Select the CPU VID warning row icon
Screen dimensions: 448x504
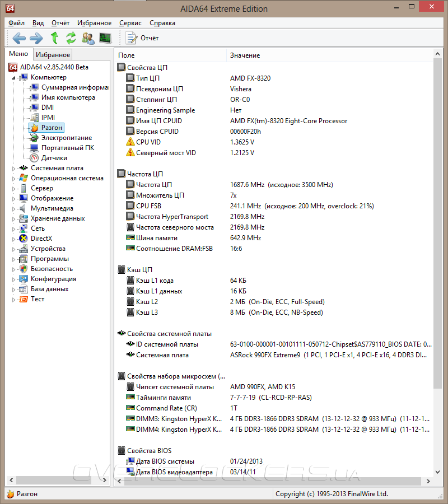[x=130, y=142]
